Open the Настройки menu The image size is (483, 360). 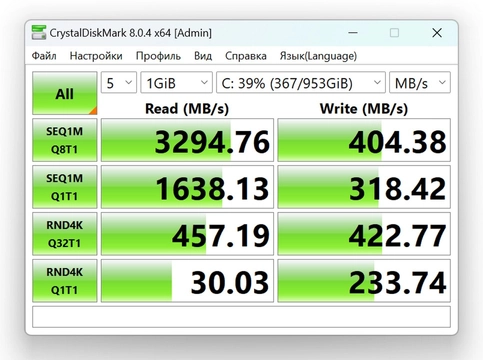tap(96, 56)
